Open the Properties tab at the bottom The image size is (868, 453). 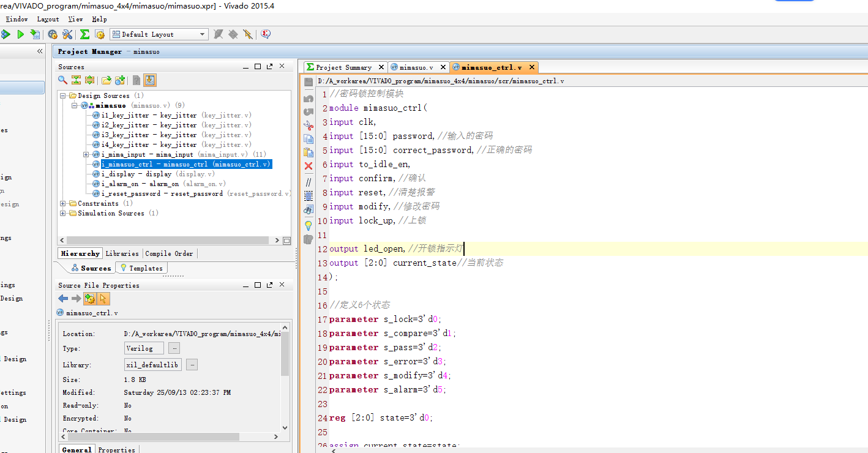tap(116, 450)
